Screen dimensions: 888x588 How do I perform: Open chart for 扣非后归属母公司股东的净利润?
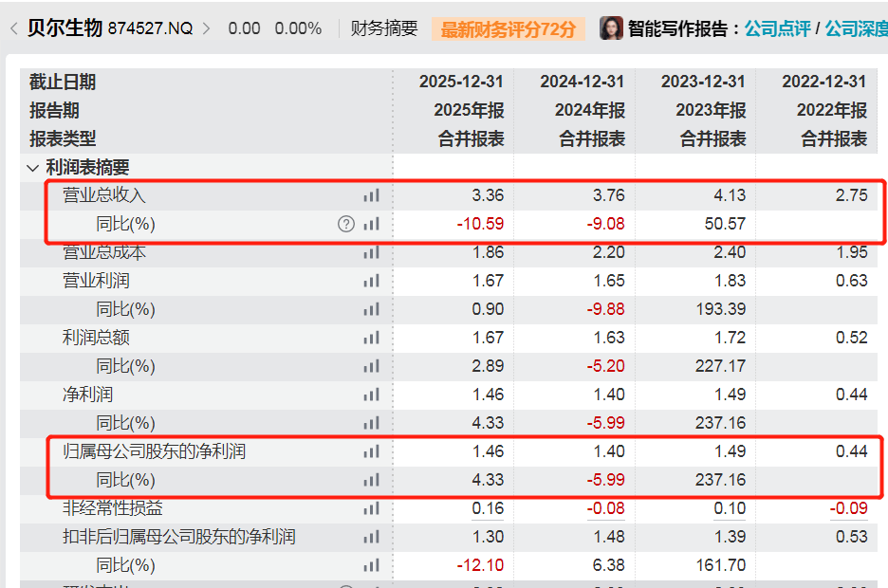[x=372, y=537]
